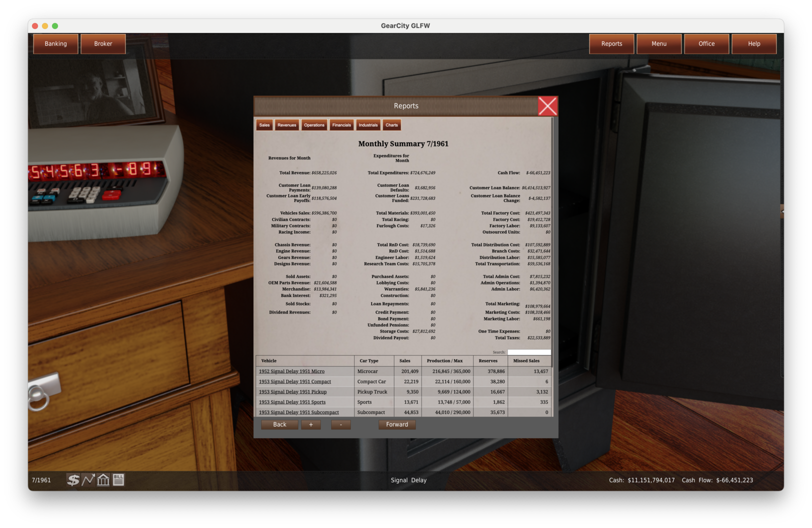Screen dimensions: 812x528
Task: Click Total Revenue value $658,225,026
Action: [x=324, y=173]
